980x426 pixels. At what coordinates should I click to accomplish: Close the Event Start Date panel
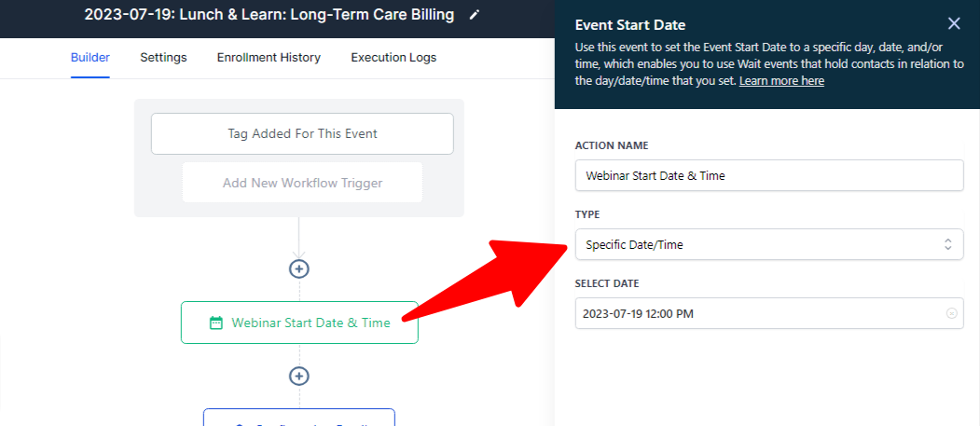(954, 23)
